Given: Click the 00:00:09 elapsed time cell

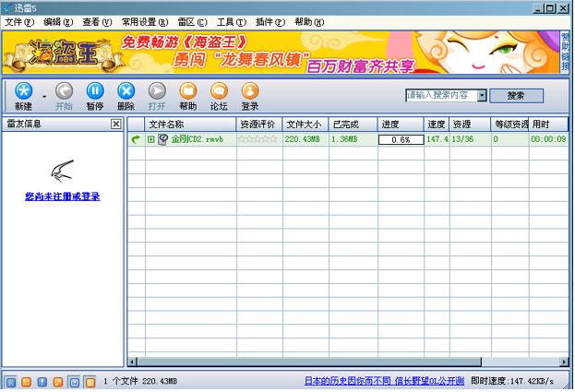Looking at the screenshot, I should 548,139.
